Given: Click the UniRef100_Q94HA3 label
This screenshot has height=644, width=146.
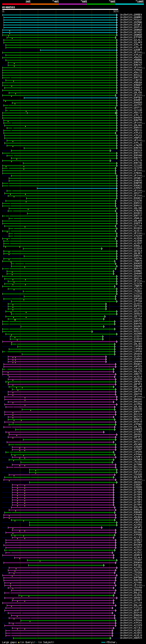Looking at the screenshot, I should (131, 342).
